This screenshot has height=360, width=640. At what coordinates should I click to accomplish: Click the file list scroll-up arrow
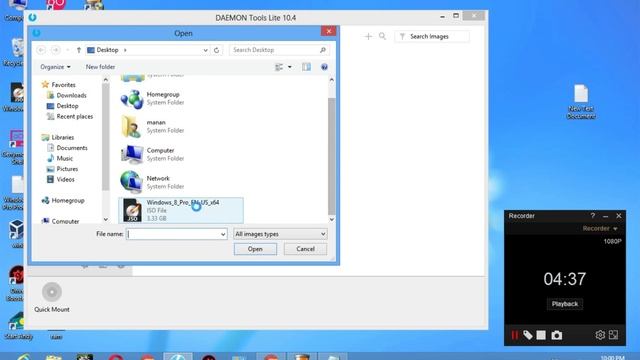point(331,80)
